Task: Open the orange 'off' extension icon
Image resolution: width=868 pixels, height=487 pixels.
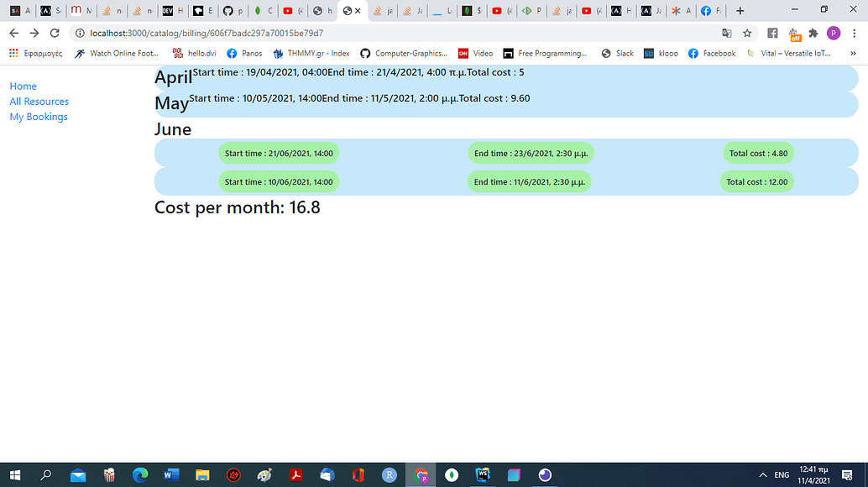Action: [x=795, y=34]
